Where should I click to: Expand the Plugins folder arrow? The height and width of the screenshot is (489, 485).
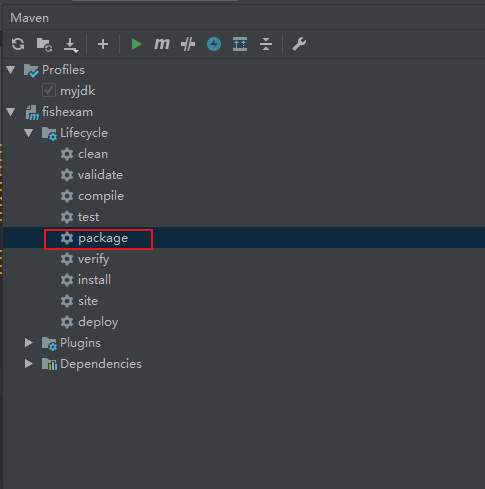(29, 343)
